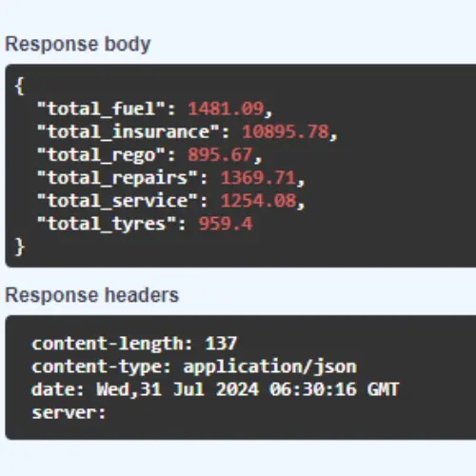Click the closing curly brace in JSON
Screen dimensions: 476x476
point(20,247)
